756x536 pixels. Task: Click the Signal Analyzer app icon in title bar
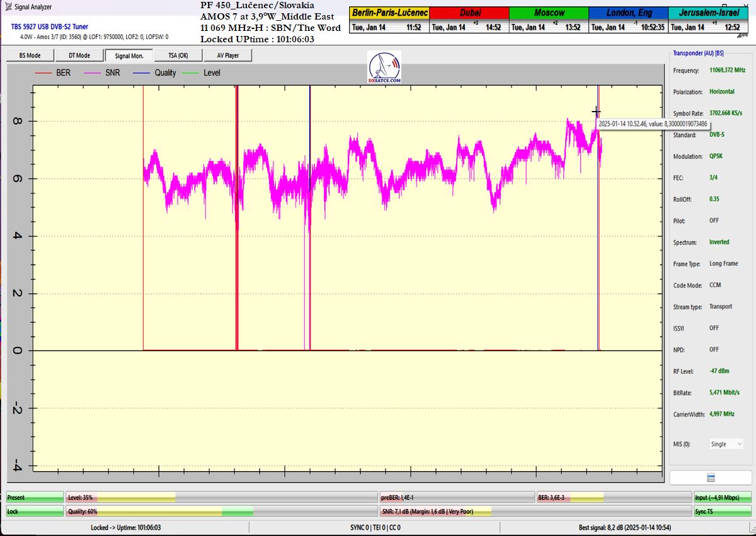(x=7, y=7)
